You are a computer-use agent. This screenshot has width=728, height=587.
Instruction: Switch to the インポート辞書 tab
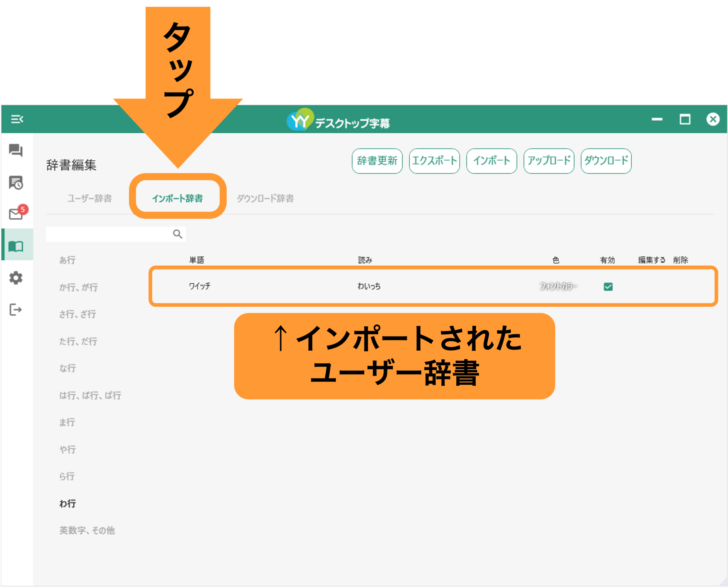coord(177,198)
